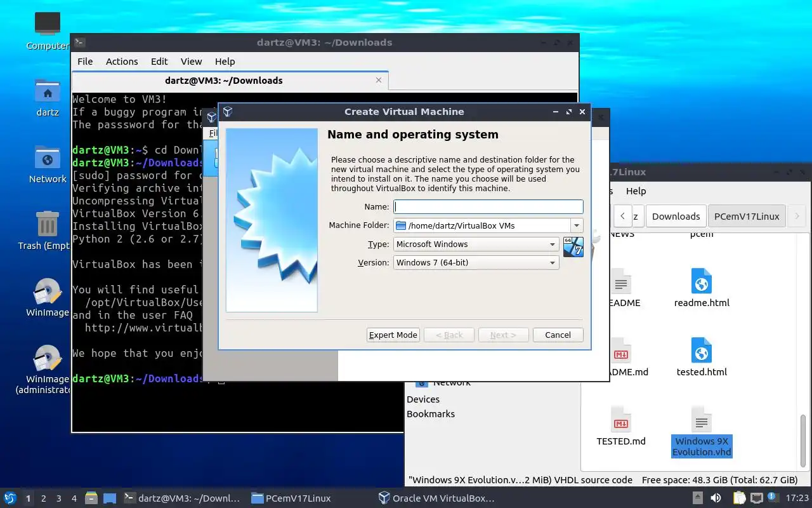Viewport: 812px width, 508px height.
Task: Open the terminal Actions menu
Action: tap(122, 62)
